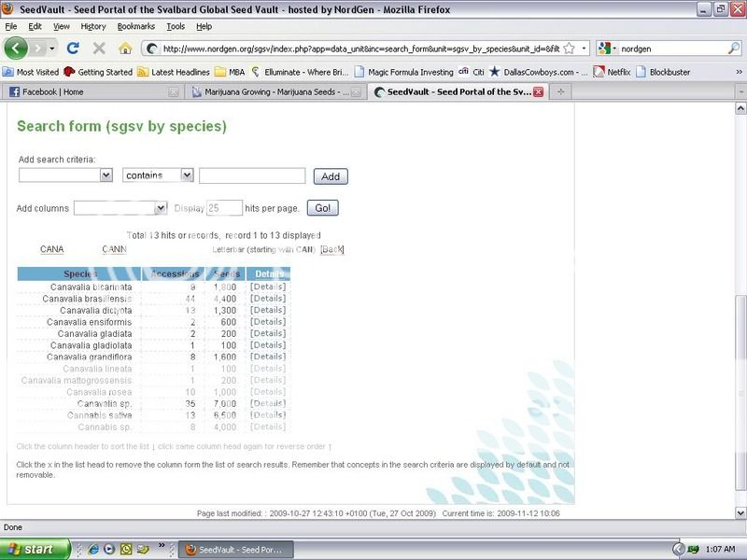
Task: Open the Bookmarks menu
Action: click(x=135, y=26)
